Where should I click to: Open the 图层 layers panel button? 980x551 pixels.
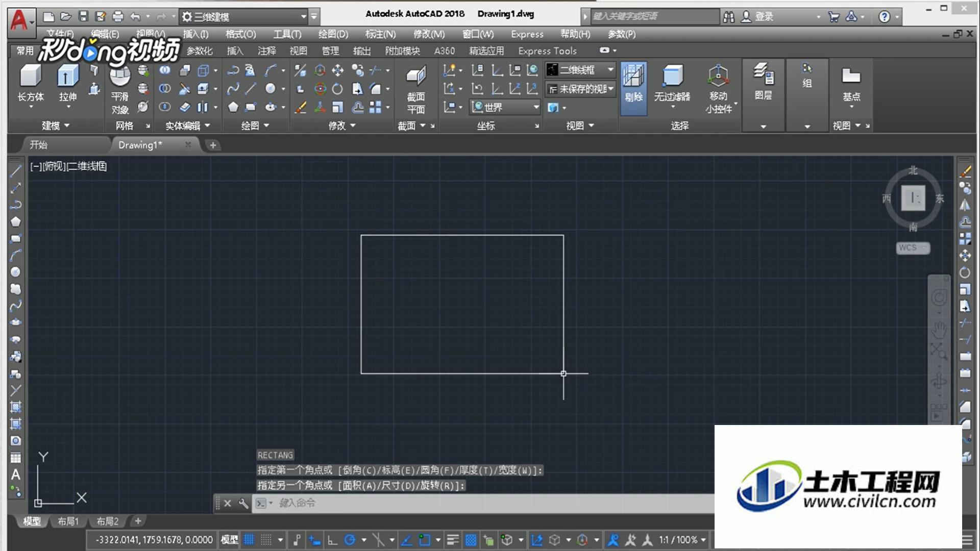click(763, 82)
